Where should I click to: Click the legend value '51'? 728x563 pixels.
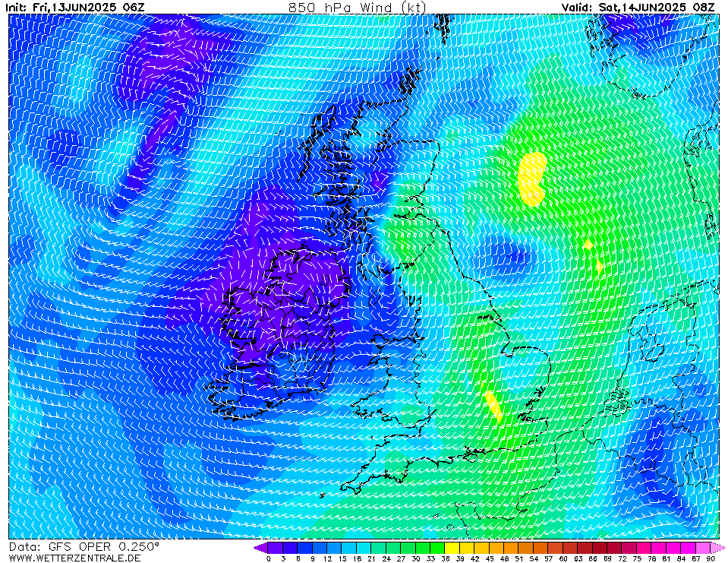[x=519, y=558]
